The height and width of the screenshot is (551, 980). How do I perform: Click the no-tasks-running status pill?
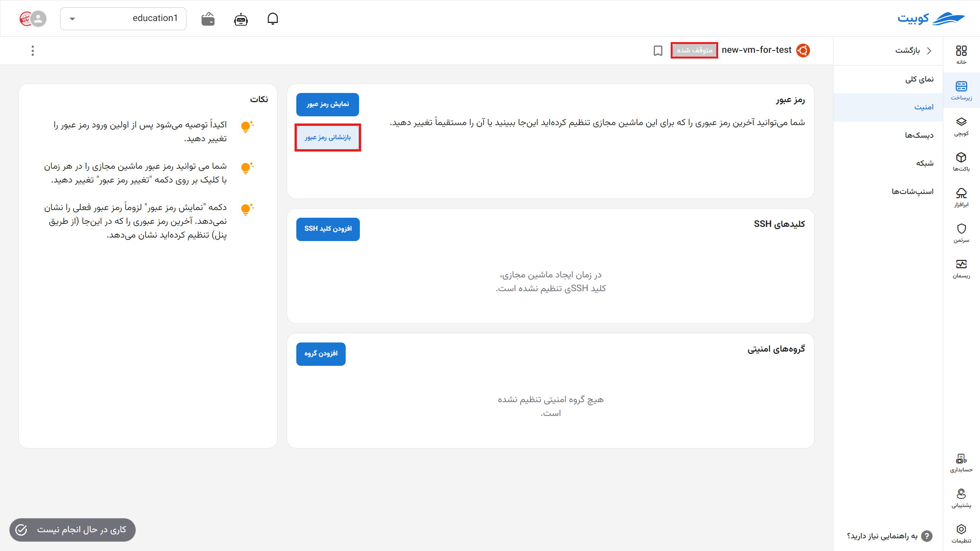pos(72,530)
